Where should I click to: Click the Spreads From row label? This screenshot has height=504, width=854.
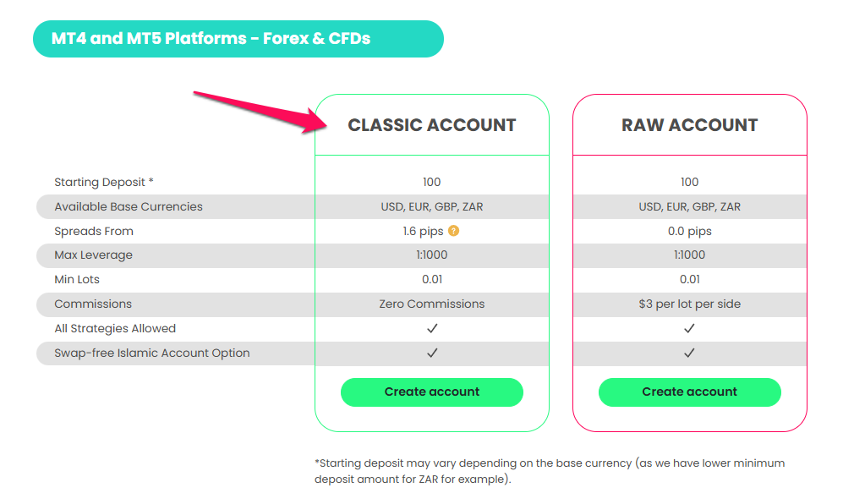(x=94, y=231)
